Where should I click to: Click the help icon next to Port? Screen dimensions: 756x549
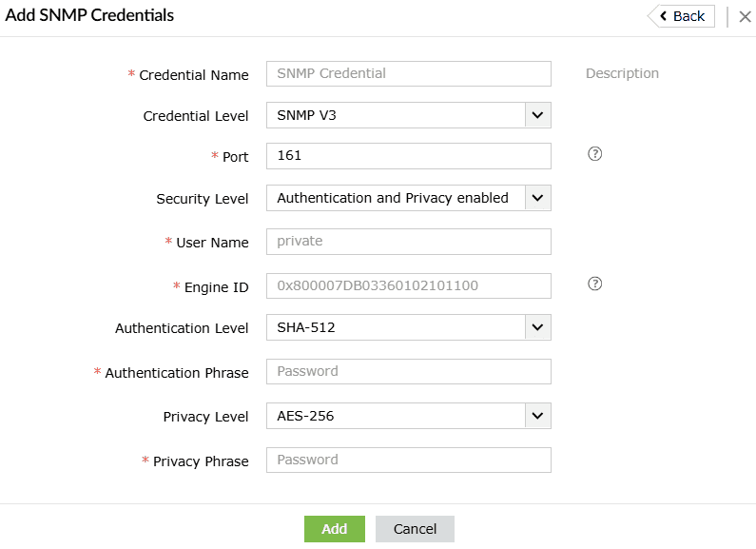coord(595,154)
